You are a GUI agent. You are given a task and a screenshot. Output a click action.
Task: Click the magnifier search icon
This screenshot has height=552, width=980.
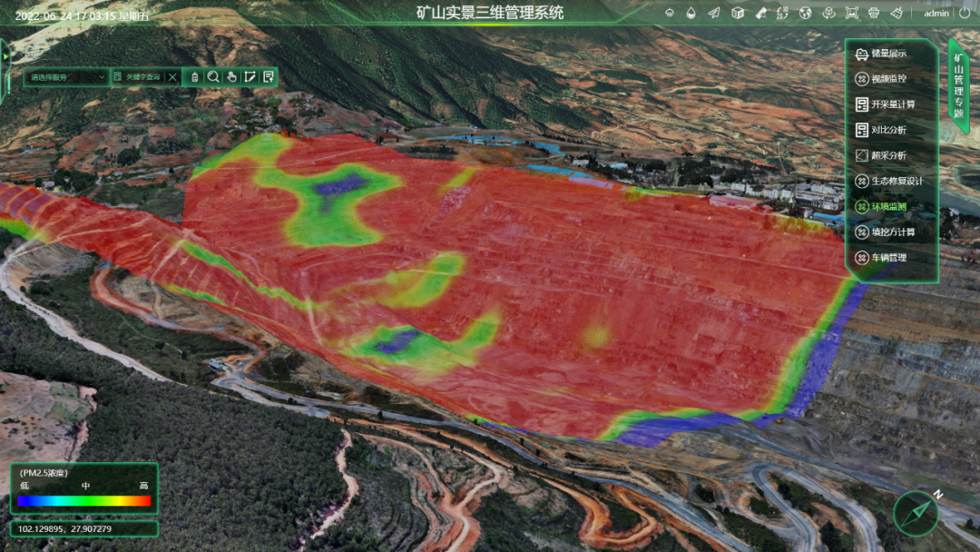tap(213, 77)
